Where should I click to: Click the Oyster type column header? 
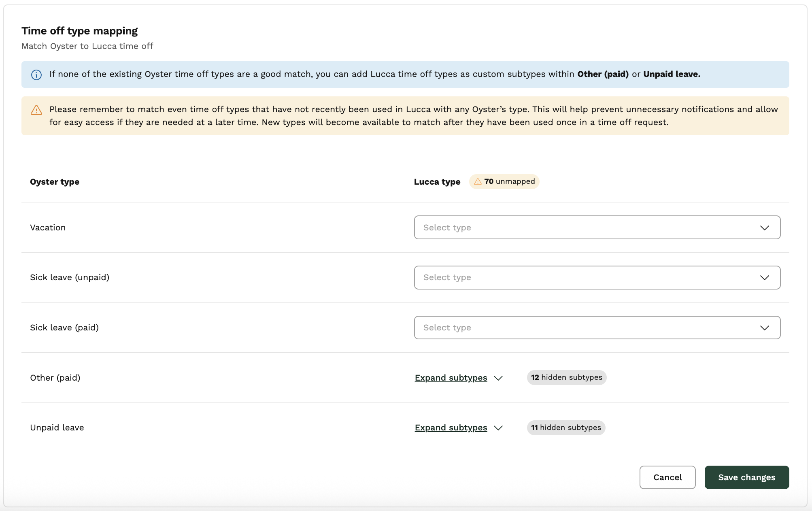55,182
